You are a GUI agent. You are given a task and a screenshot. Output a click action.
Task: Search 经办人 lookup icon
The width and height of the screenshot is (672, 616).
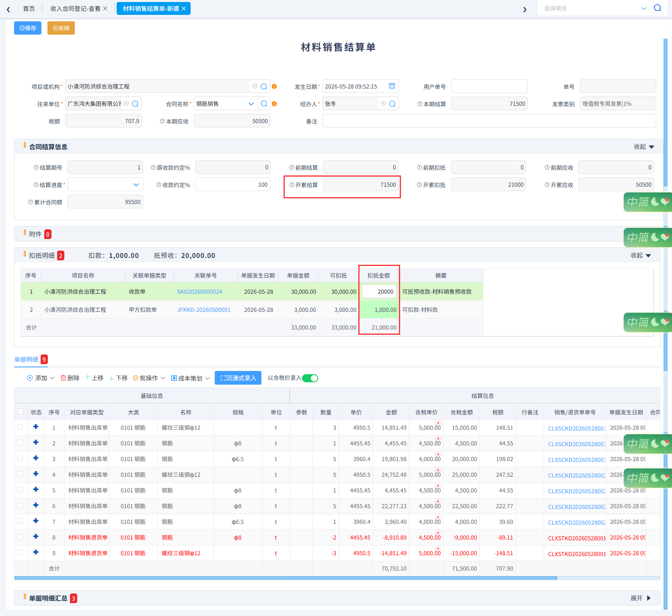(393, 104)
